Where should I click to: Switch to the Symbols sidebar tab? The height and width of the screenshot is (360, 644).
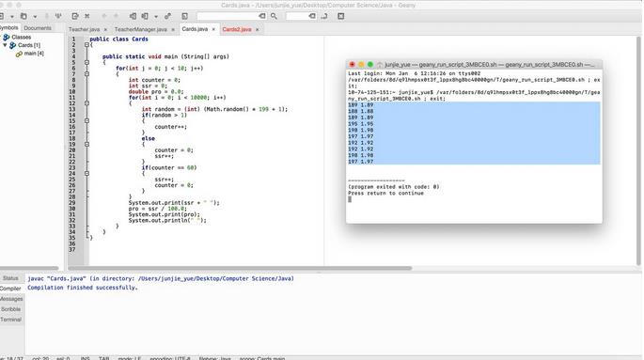click(x=9, y=28)
